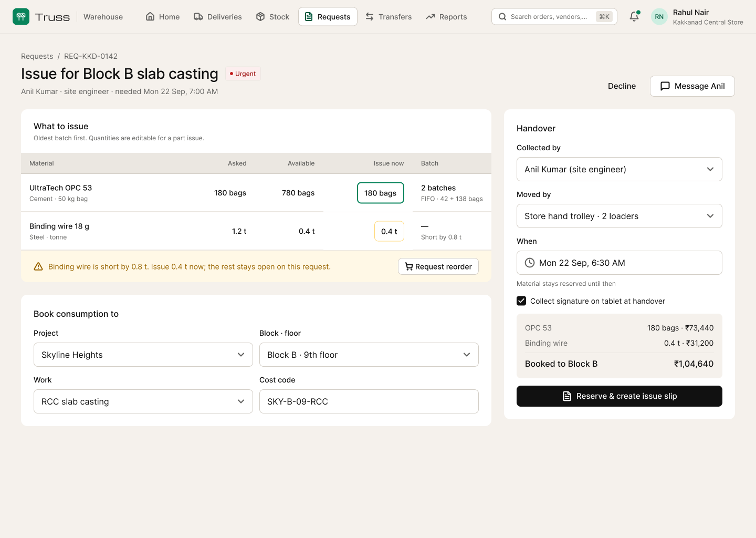Image resolution: width=756 pixels, height=538 pixels.
Task: Expand the Block · floor dropdown
Action: point(369,355)
